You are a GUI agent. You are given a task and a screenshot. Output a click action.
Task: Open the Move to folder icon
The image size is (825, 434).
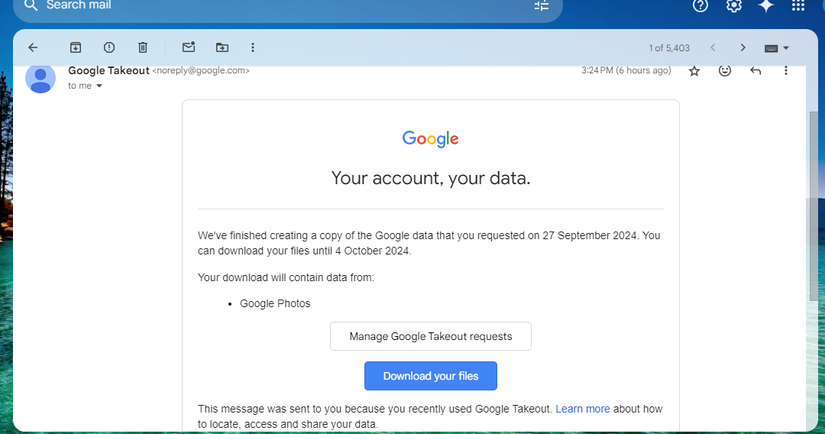[x=222, y=47]
